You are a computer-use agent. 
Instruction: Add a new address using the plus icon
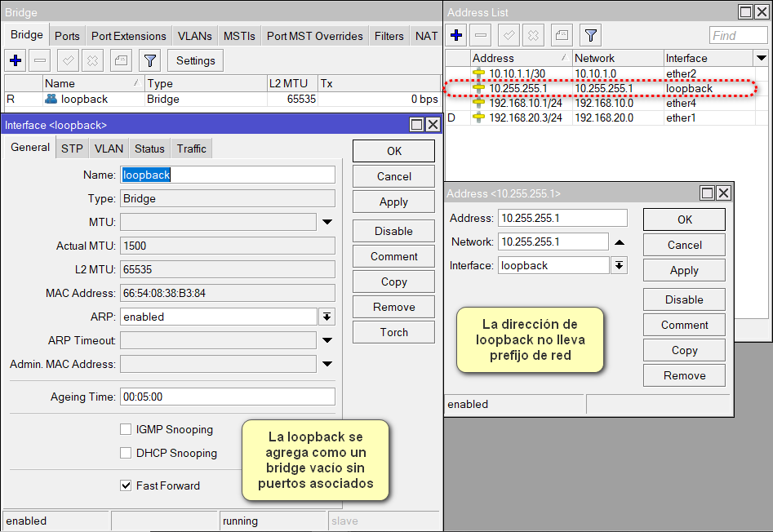(456, 34)
